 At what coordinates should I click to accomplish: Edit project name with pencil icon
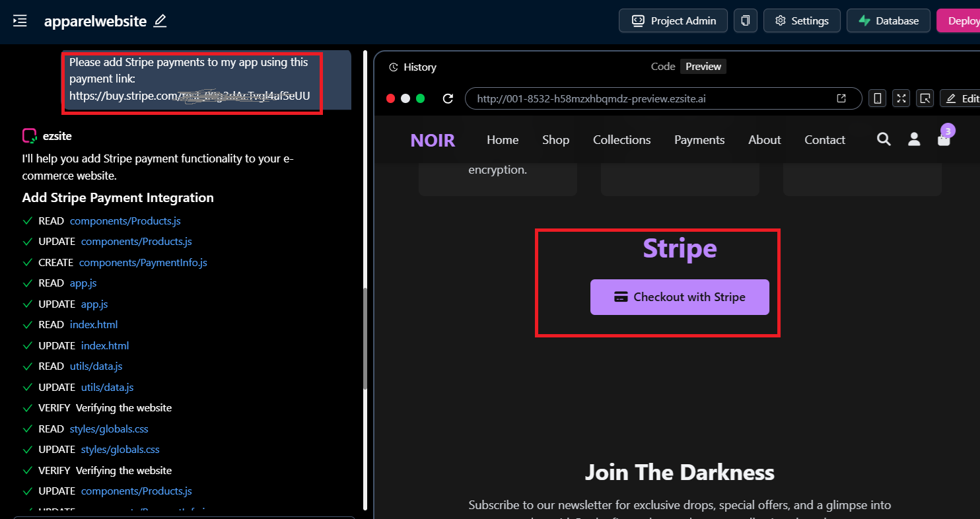160,21
